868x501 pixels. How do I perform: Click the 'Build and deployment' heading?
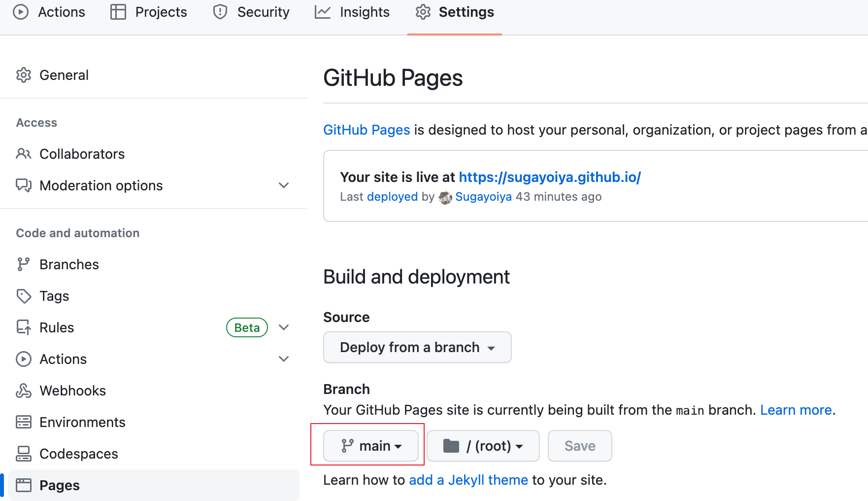416,277
